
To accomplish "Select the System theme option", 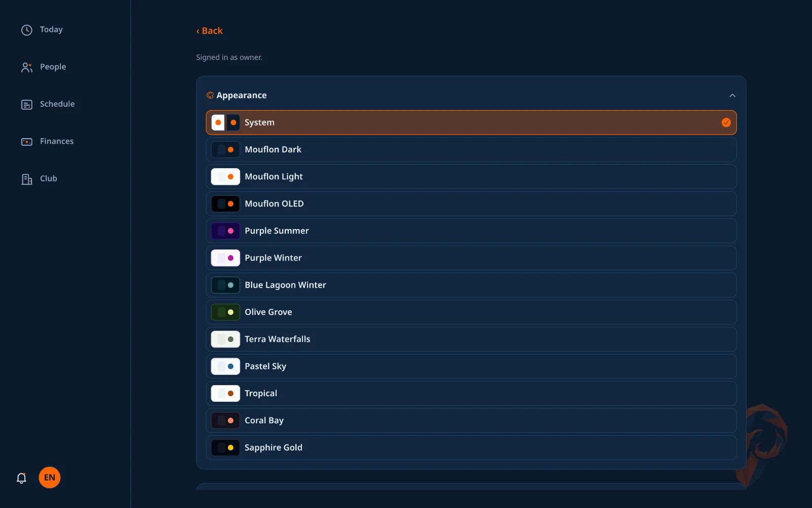I will [x=471, y=122].
